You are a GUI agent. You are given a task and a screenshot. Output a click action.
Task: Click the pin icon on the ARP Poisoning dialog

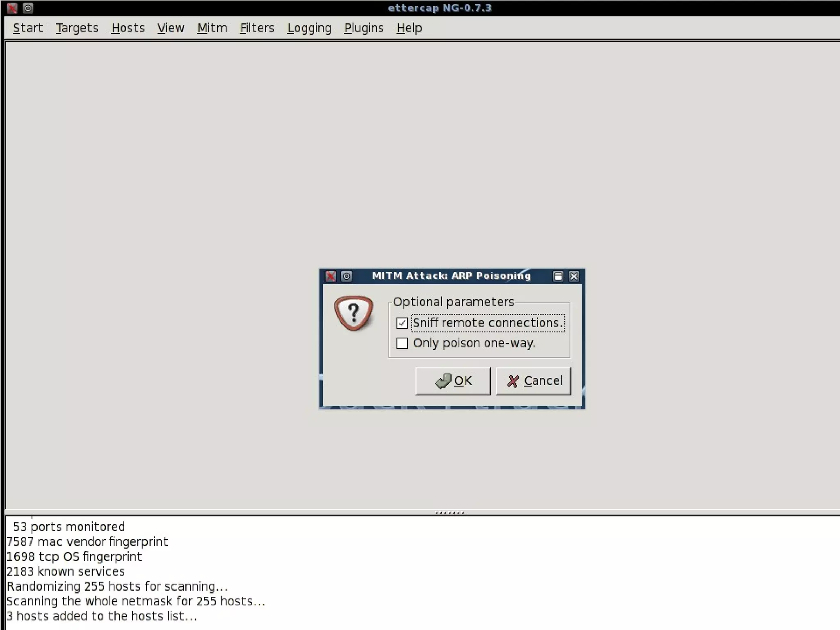pyautogui.click(x=347, y=276)
